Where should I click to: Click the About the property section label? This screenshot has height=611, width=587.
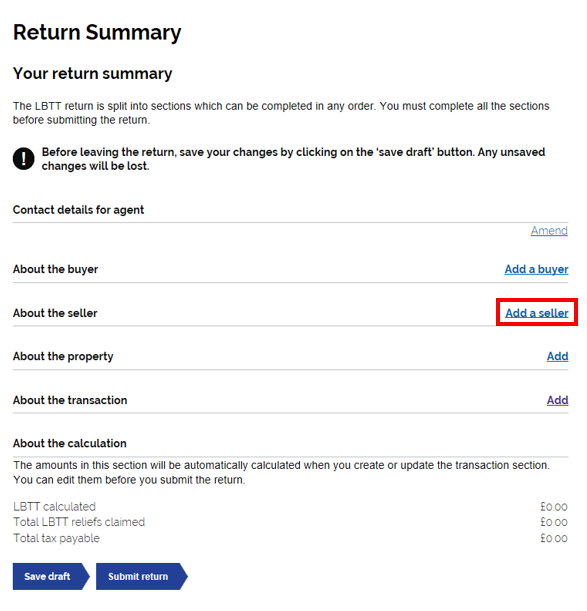pos(63,357)
